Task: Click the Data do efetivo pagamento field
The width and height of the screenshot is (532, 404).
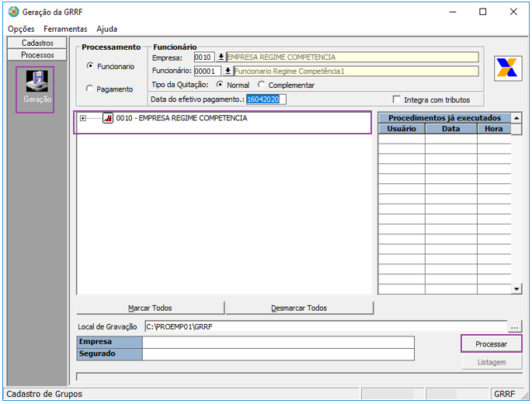Action: (x=266, y=99)
